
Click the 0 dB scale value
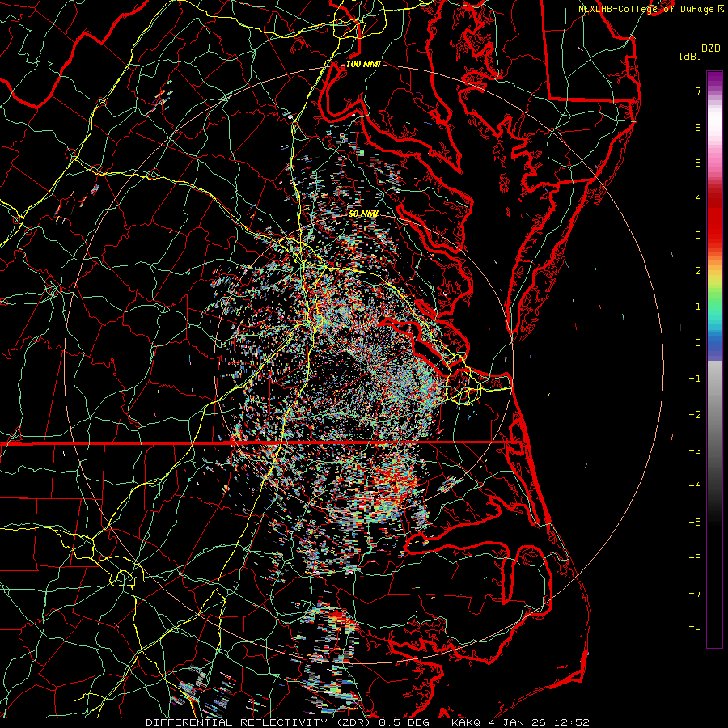698,343
